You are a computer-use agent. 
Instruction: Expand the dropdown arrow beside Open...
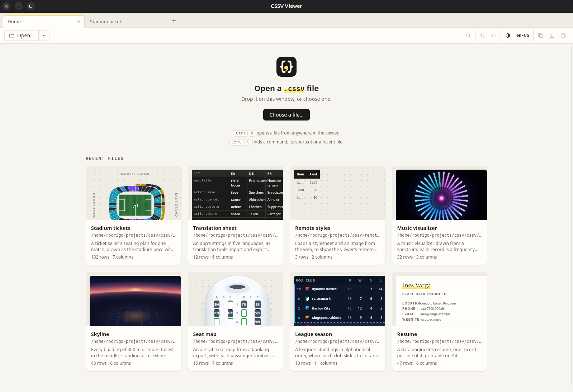(x=44, y=36)
